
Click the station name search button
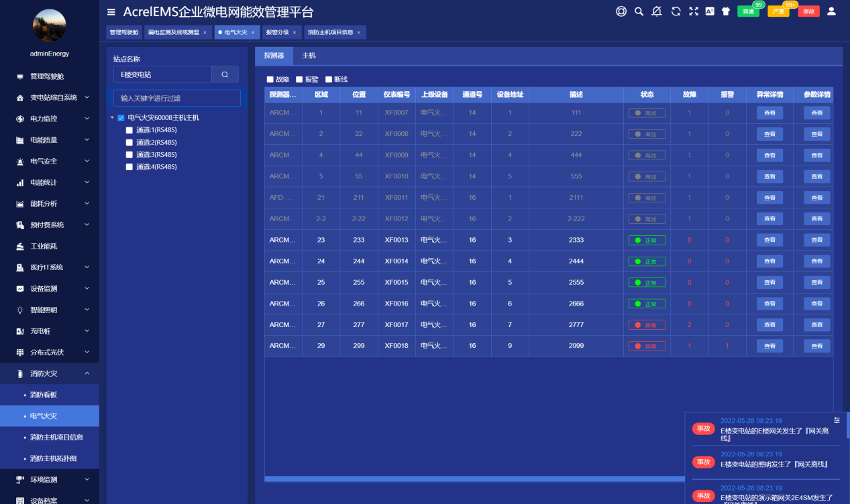coord(225,74)
